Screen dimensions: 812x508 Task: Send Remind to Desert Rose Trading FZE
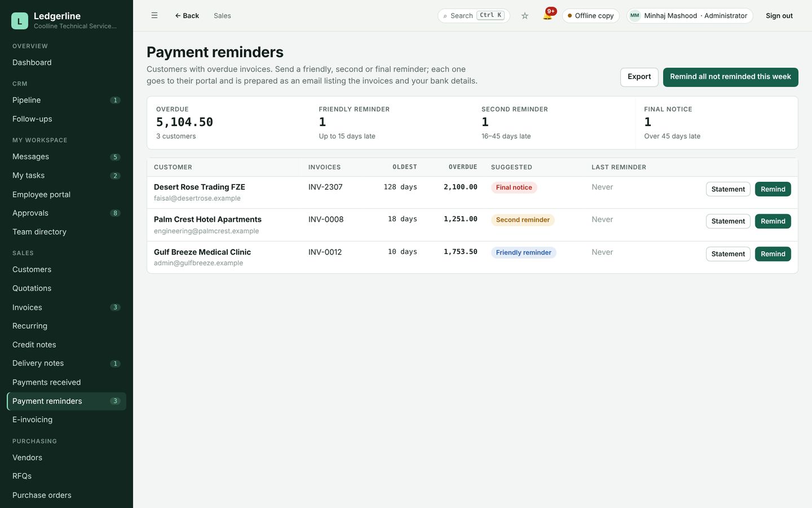pyautogui.click(x=773, y=189)
